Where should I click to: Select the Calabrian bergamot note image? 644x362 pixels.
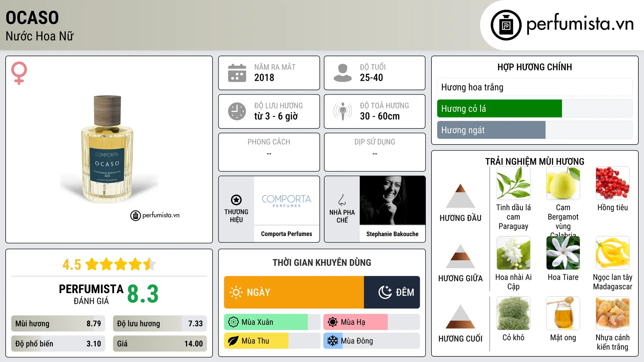click(563, 183)
